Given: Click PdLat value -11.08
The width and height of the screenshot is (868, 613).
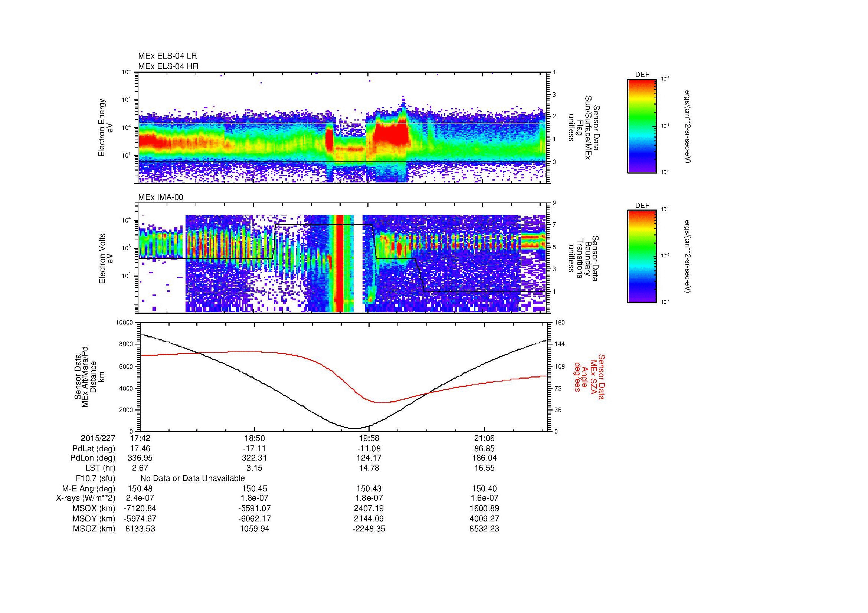Looking at the screenshot, I should [x=369, y=449].
